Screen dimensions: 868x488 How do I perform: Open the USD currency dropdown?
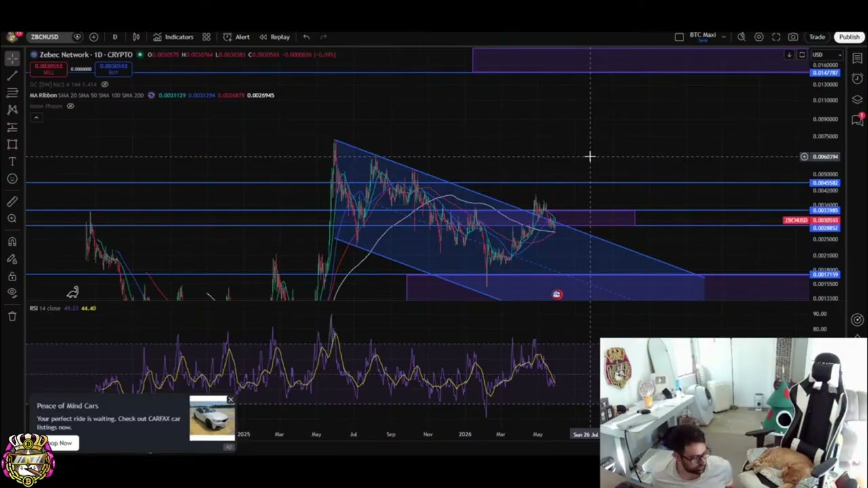[x=827, y=55]
